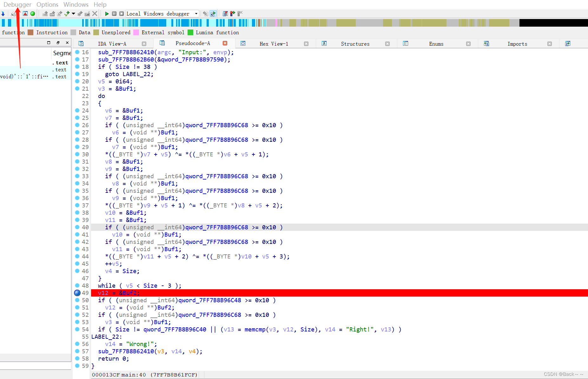Click the asterisk array toolbar icon
588x379 pixels.
pos(80,14)
